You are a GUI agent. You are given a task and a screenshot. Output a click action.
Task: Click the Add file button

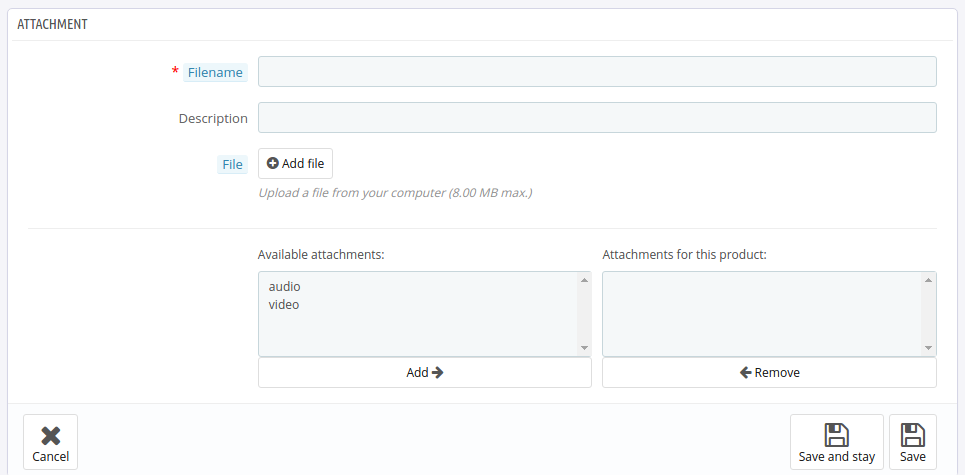click(x=295, y=164)
